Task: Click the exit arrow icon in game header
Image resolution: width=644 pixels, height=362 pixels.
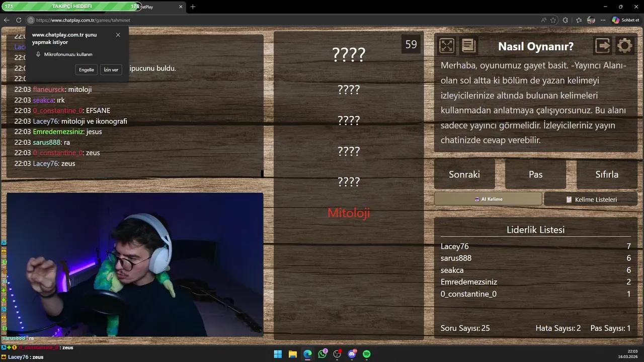Action: 603,46
